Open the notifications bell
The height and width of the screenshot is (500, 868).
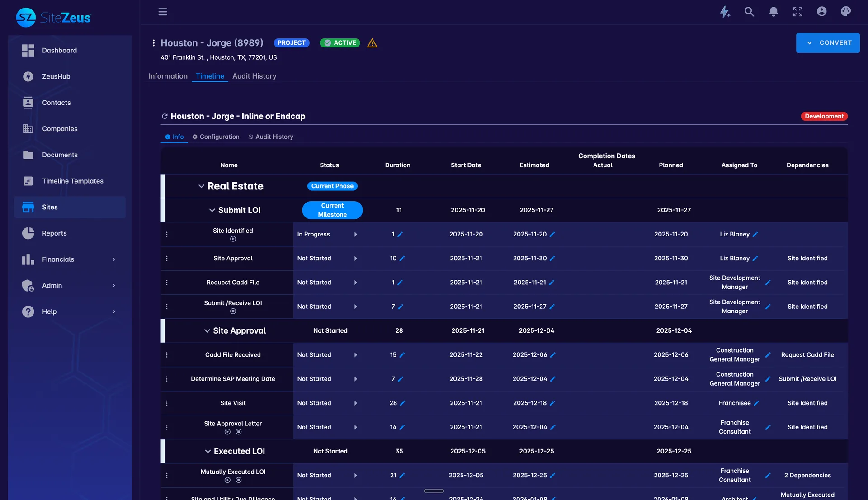click(773, 12)
